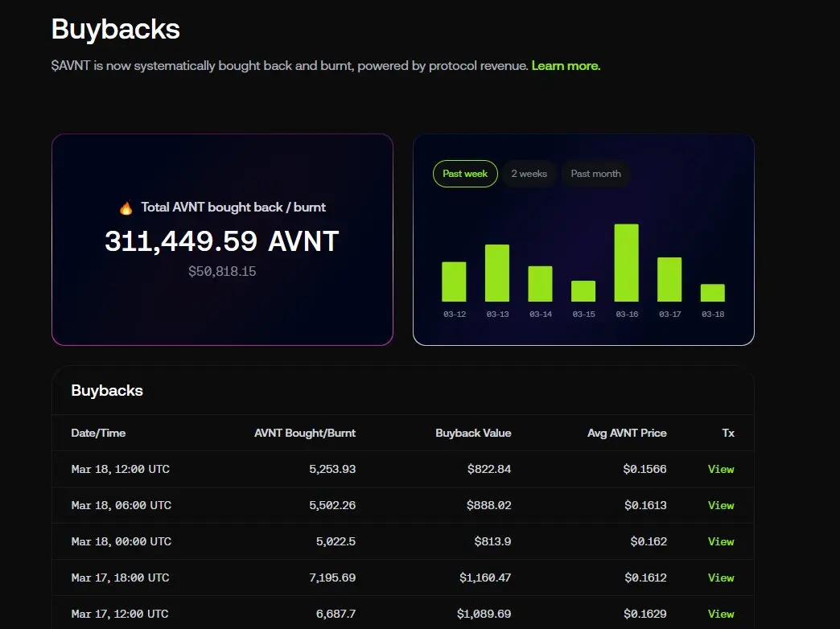Click the $0.1629 average price
Screen dimensions: 840x629
click(x=645, y=614)
